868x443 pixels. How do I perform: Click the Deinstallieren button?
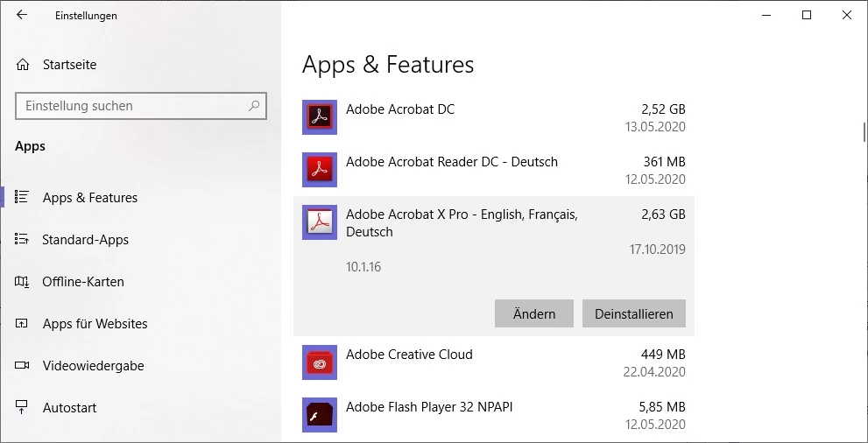click(634, 313)
